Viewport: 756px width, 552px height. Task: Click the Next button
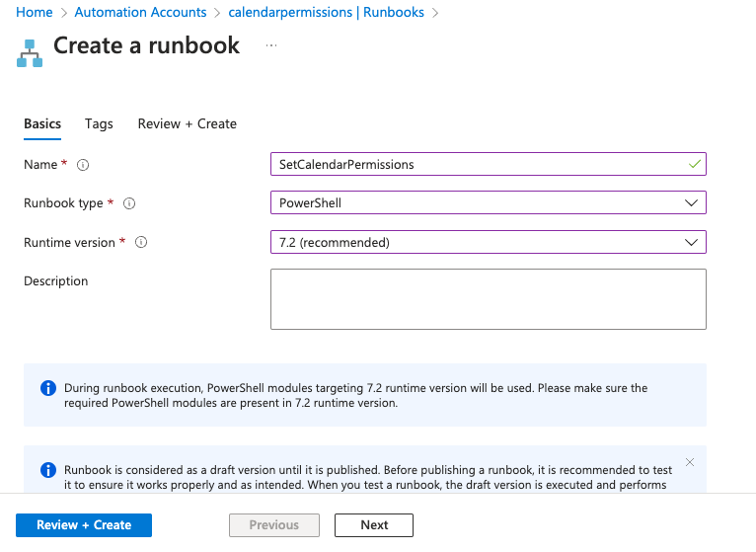373,525
